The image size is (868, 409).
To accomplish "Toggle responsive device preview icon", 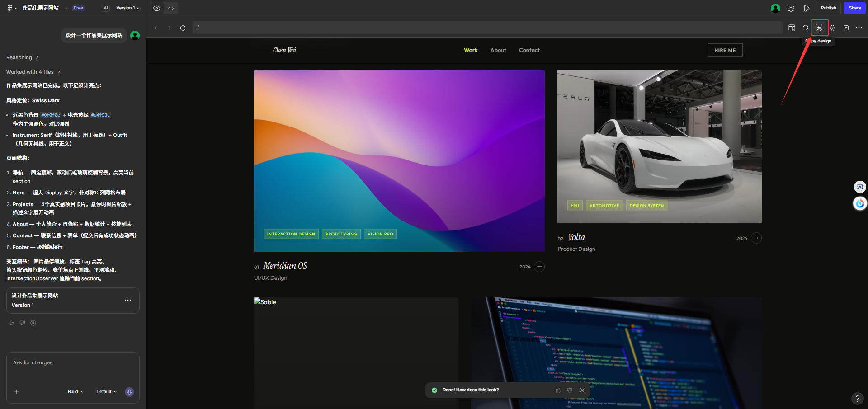I will click(x=792, y=28).
